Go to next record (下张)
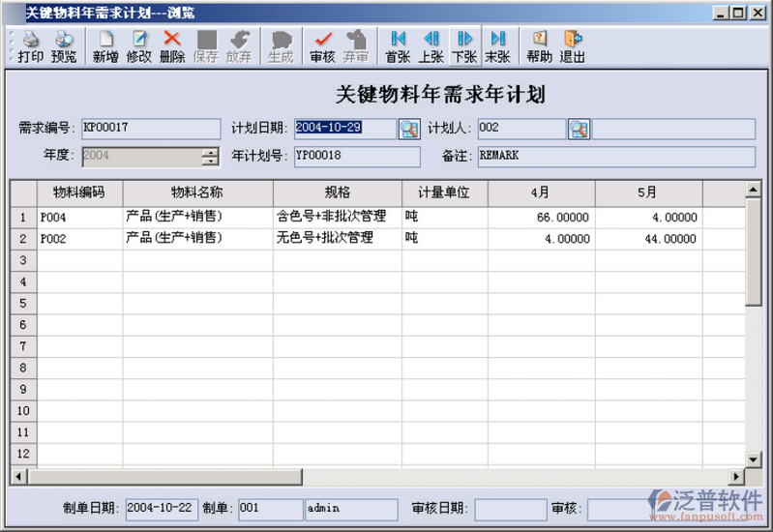Screen dimensions: 773x532 (x=464, y=46)
